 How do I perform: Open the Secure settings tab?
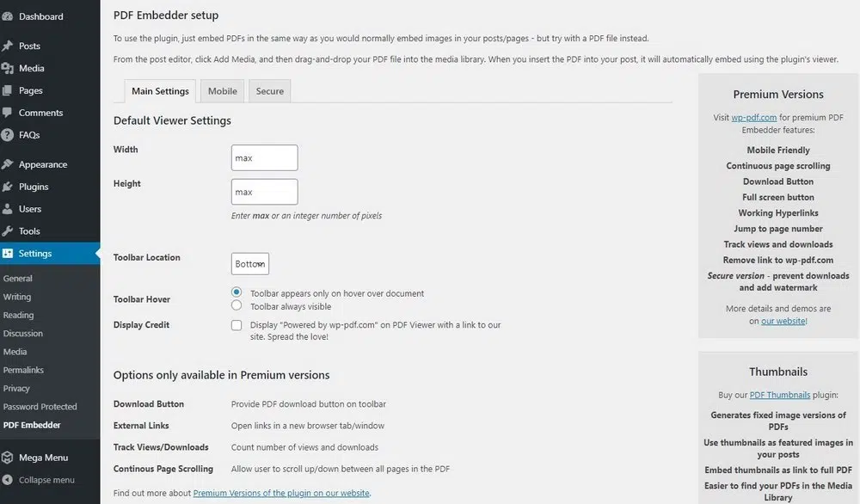pos(269,89)
